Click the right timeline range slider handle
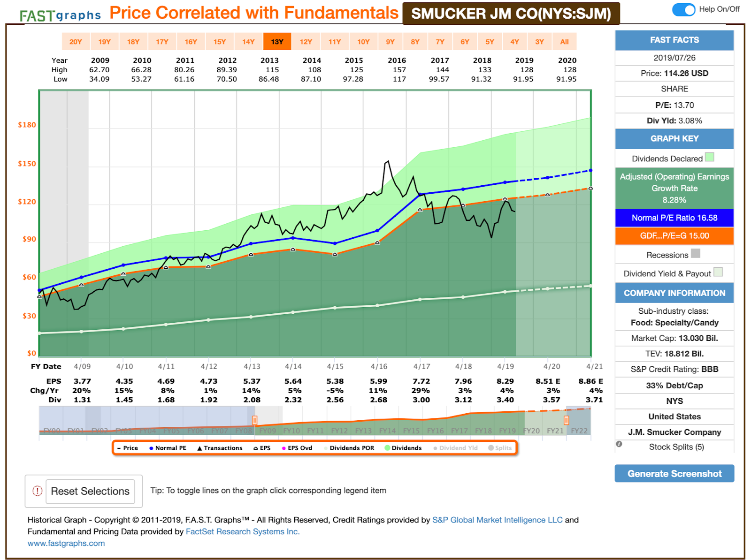The height and width of the screenshot is (560, 751). [567, 420]
